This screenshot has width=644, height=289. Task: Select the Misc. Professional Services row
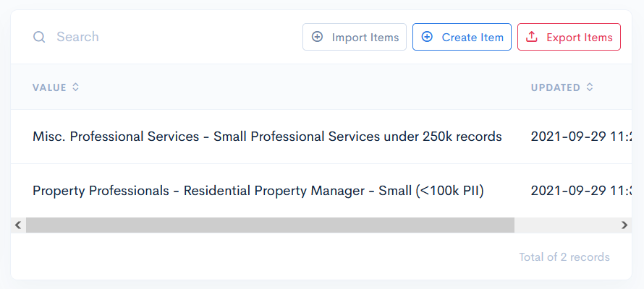coord(267,137)
